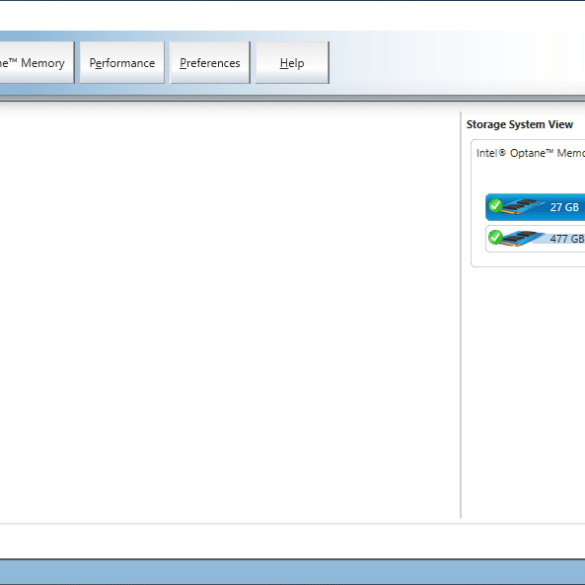Click the green checkmark on 477 GB drive
Screen dimensions: 585x585
click(x=495, y=237)
